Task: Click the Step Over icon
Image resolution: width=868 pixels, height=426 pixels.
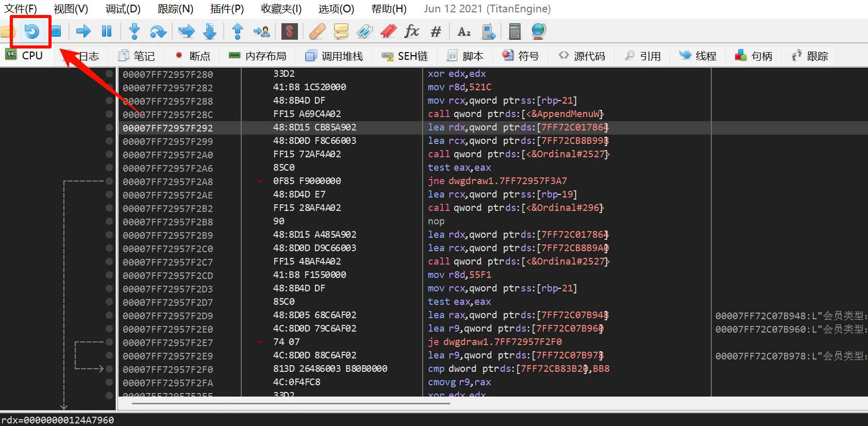Action: 158,31
